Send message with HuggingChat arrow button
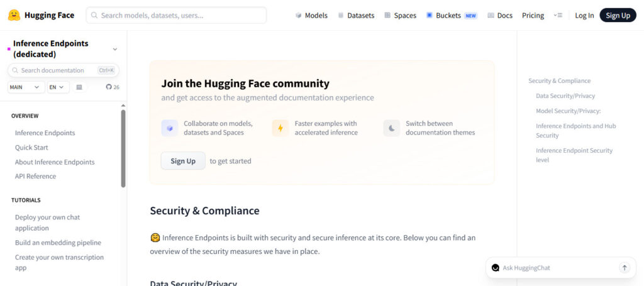 (625, 268)
